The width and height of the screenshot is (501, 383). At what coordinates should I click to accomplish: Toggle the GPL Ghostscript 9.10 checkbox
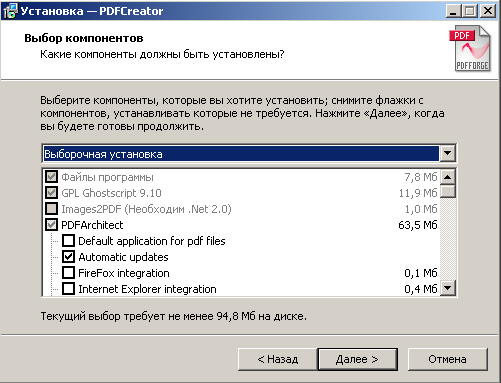pyautogui.click(x=51, y=193)
